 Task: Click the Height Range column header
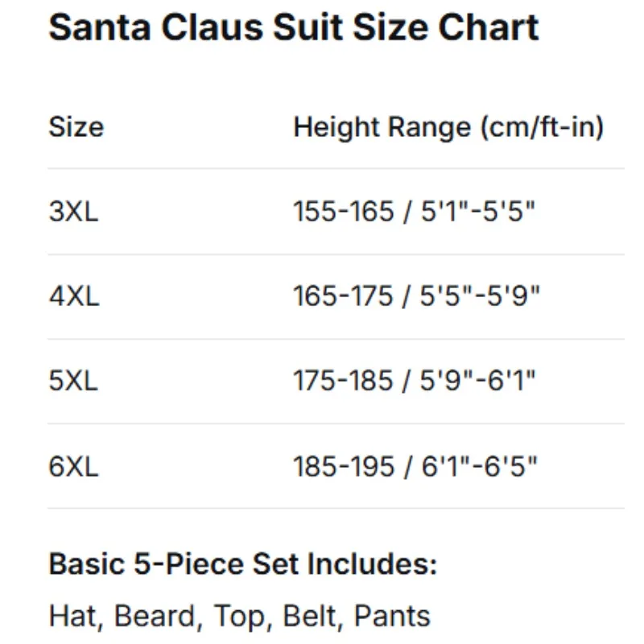tap(448, 127)
